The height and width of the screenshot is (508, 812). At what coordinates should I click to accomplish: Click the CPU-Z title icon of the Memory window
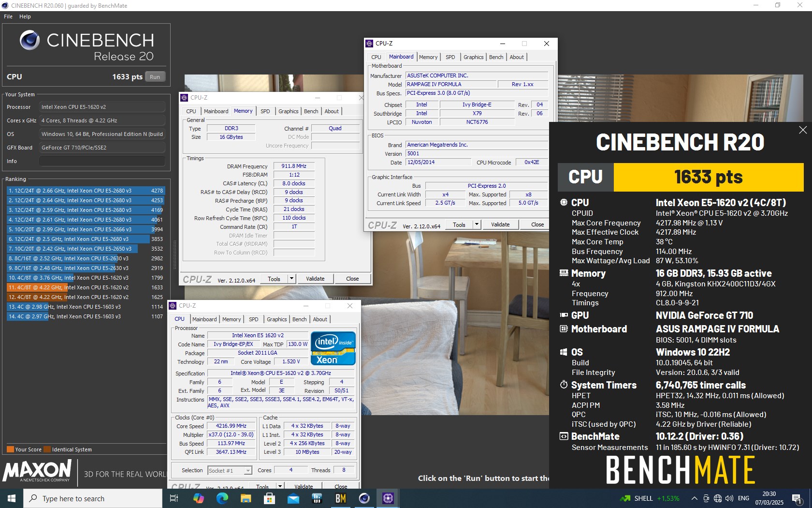pyautogui.click(x=184, y=98)
